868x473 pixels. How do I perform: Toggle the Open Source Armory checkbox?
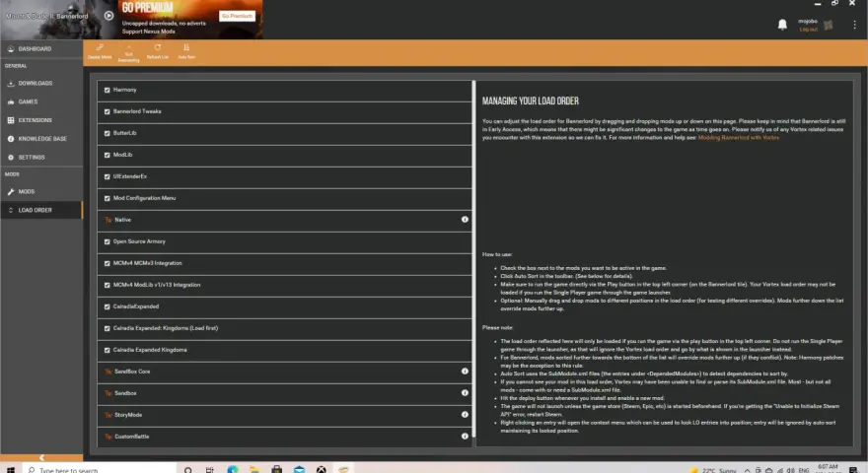coord(108,241)
